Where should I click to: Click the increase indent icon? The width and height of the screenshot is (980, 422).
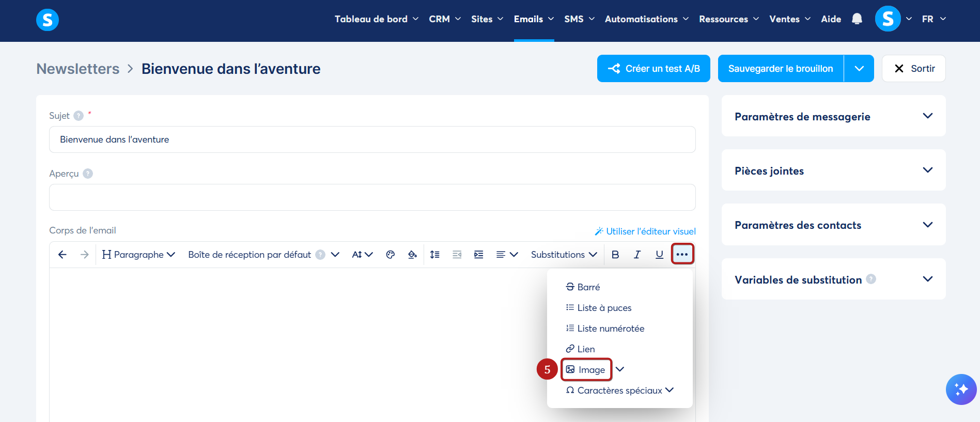coord(479,255)
